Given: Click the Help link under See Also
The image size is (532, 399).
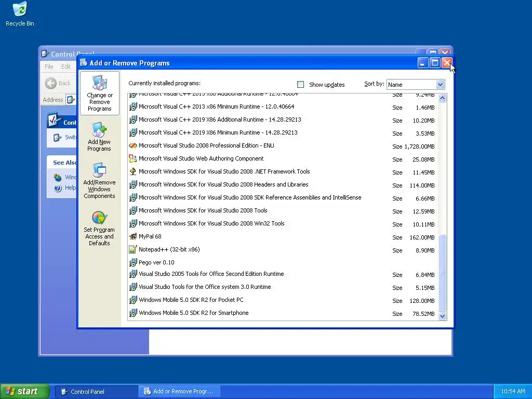Looking at the screenshot, I should click(x=70, y=188).
